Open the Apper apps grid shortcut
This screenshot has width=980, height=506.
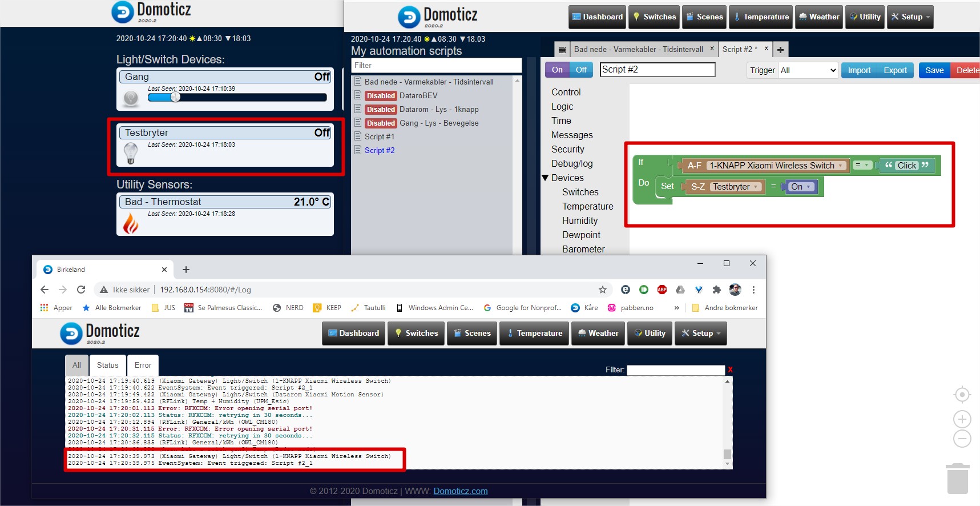pos(56,308)
